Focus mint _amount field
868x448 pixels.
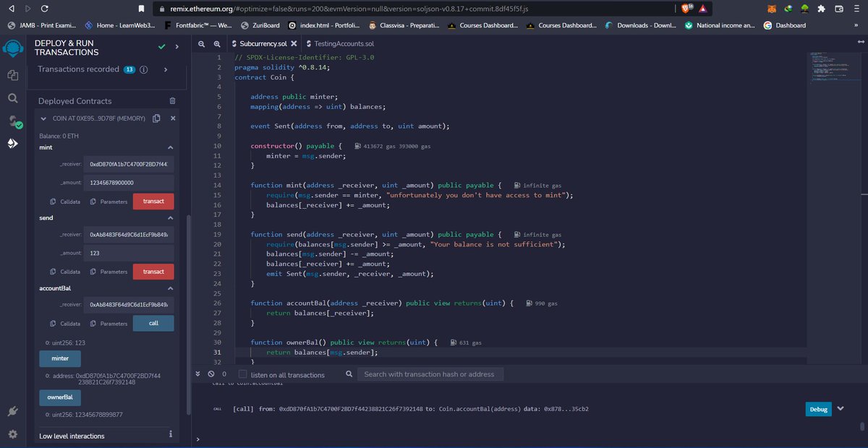click(129, 183)
